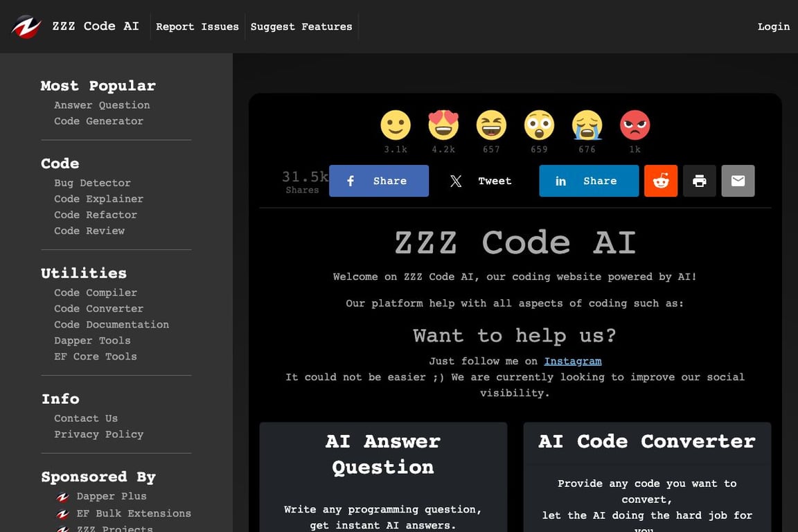
Task: Click the print icon button
Action: (699, 181)
